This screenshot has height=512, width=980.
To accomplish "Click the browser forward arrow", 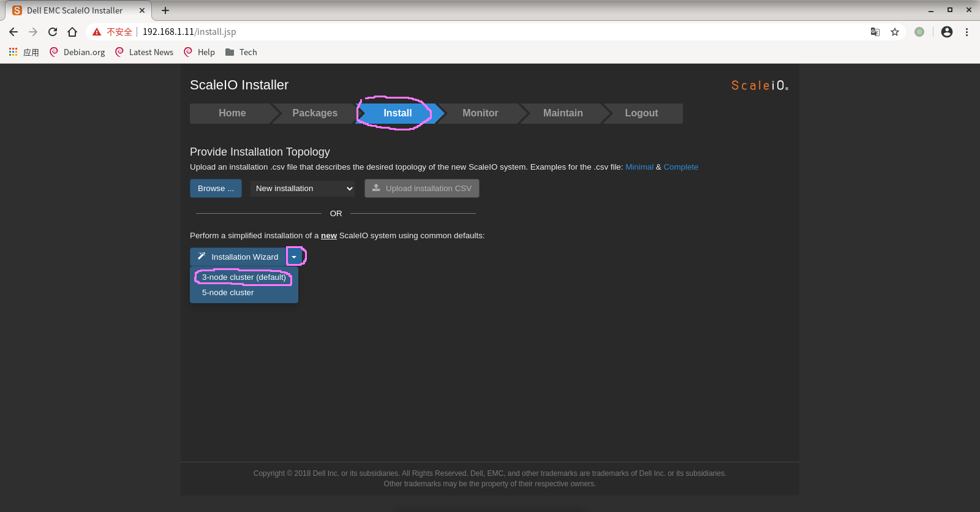I will pyautogui.click(x=33, y=32).
